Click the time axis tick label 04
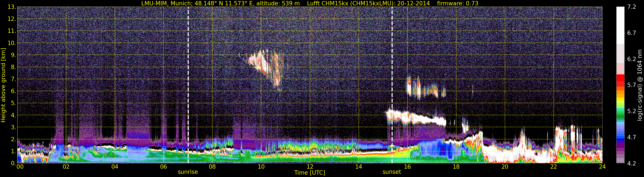 [x=115, y=167]
